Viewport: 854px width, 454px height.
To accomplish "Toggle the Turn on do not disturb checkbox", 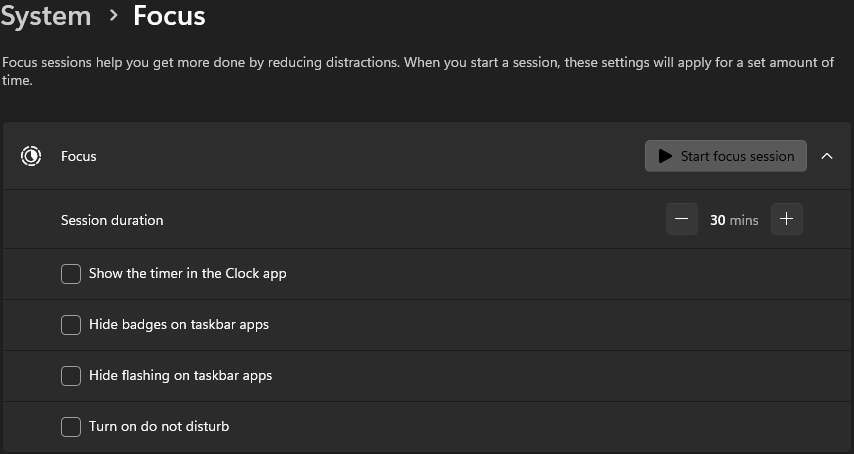I will (71, 427).
